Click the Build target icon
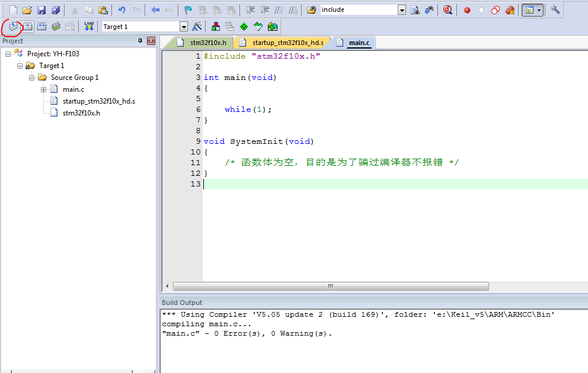 pyautogui.click(x=27, y=27)
